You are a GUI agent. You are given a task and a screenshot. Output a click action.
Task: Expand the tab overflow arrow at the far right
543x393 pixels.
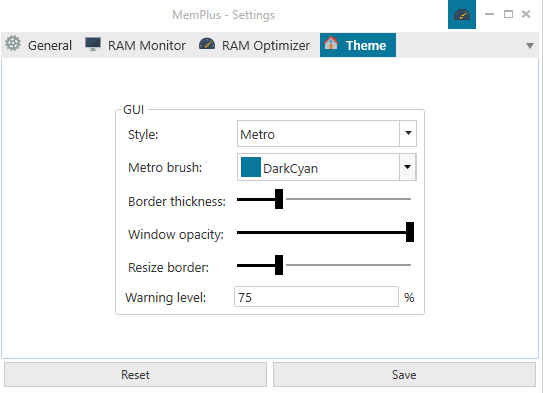[x=529, y=46]
